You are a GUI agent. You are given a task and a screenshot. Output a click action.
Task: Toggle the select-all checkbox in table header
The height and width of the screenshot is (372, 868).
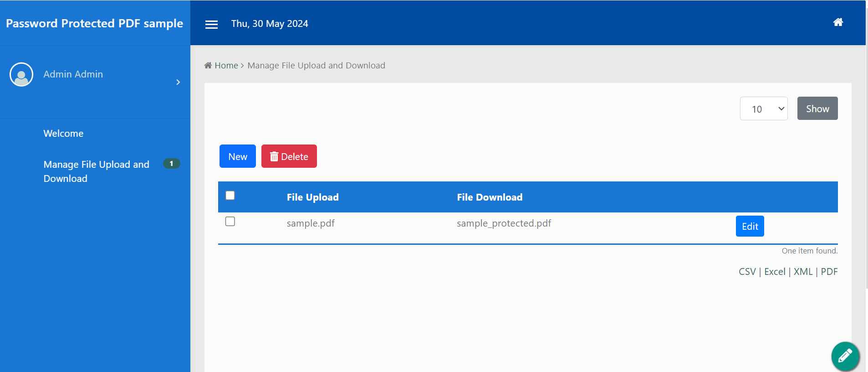(x=230, y=196)
